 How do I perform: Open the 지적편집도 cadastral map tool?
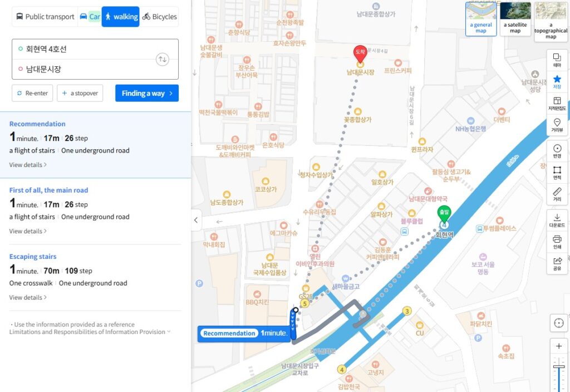coord(557,104)
